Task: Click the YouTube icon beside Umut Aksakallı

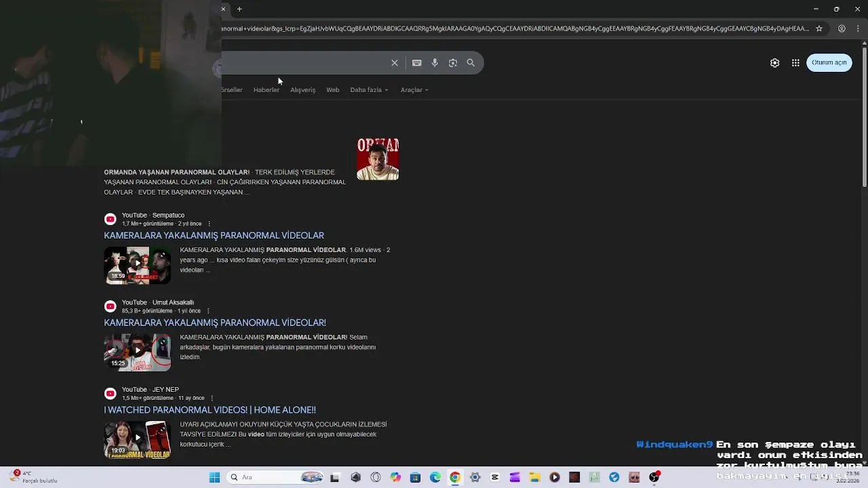Action: tap(111, 306)
